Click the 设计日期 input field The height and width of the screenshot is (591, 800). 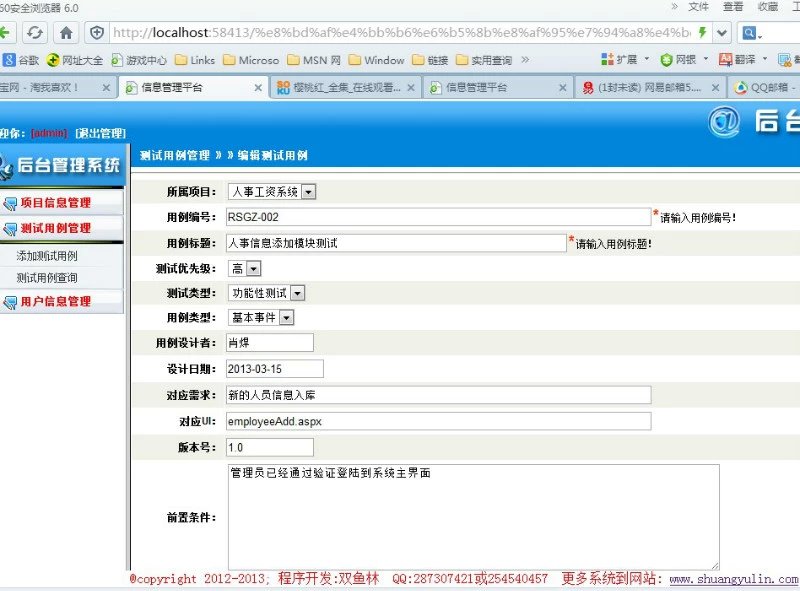(275, 369)
